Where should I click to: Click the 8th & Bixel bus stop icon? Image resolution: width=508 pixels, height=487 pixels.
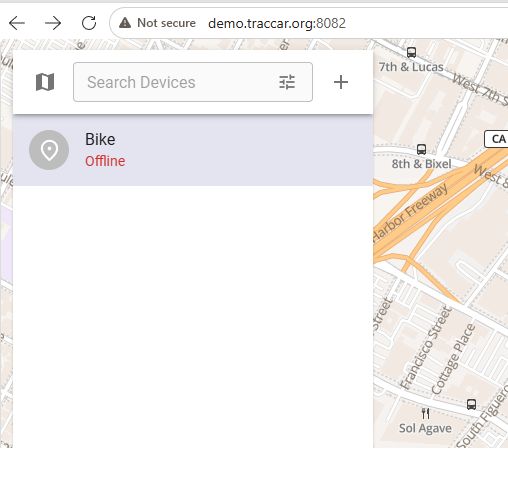(421, 149)
